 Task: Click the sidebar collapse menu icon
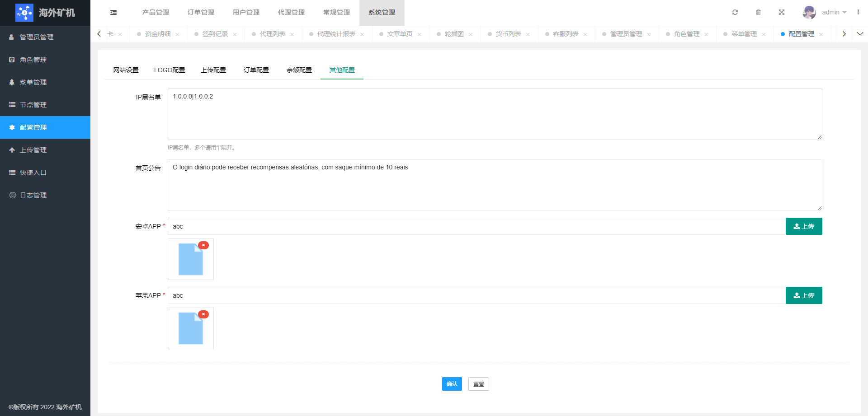point(113,13)
